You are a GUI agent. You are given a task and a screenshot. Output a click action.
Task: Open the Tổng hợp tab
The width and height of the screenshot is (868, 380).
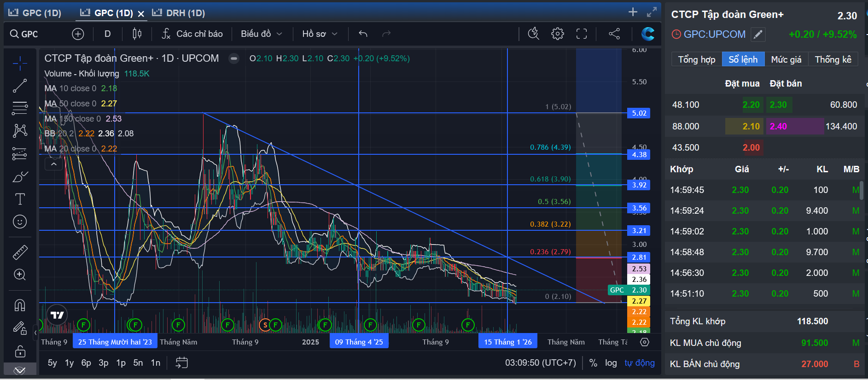click(x=697, y=59)
